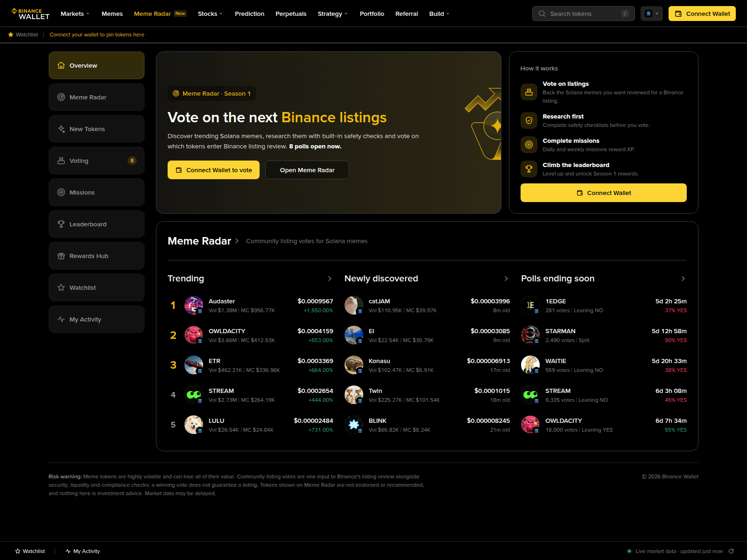Select Rewards Hub in the sidebar

97,256
